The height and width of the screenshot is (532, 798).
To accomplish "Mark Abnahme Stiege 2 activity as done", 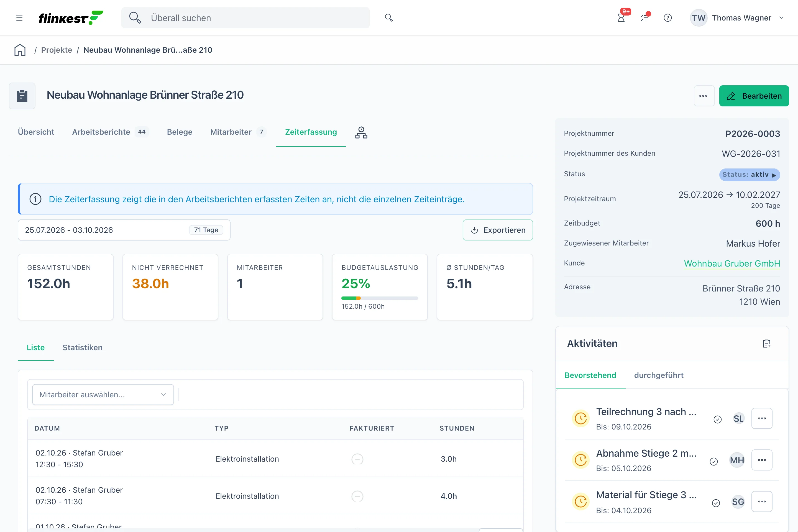I will click(x=713, y=461).
